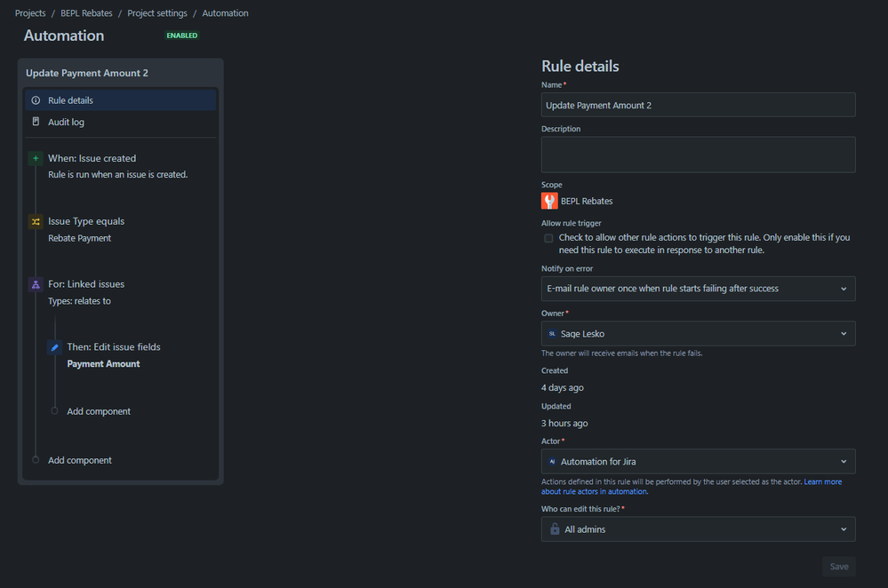Enable the Allow rule trigger checkbox
Image resolution: width=888 pixels, height=588 pixels.
[548, 238]
